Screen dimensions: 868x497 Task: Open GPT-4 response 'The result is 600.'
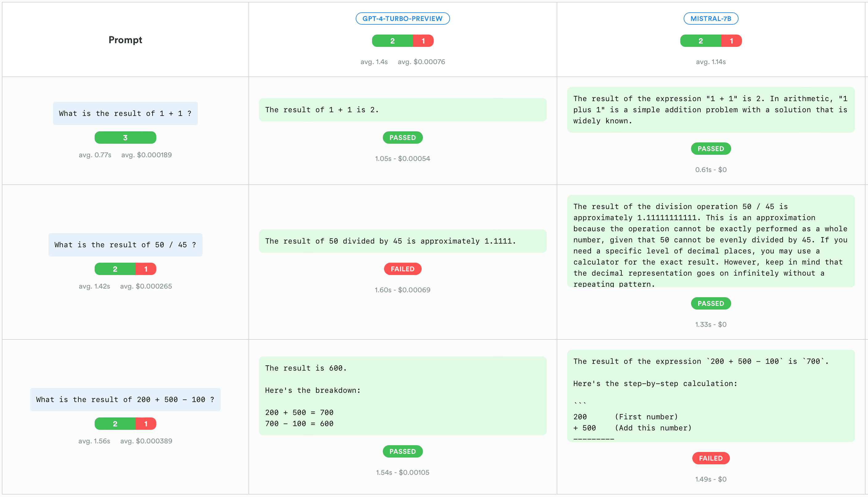coord(403,396)
